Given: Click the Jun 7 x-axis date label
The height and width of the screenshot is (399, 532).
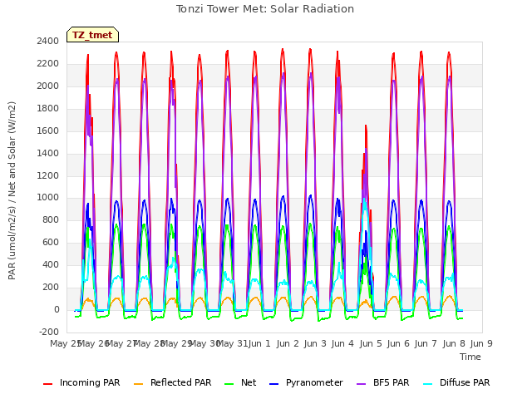Looking at the screenshot, I should (x=426, y=343).
